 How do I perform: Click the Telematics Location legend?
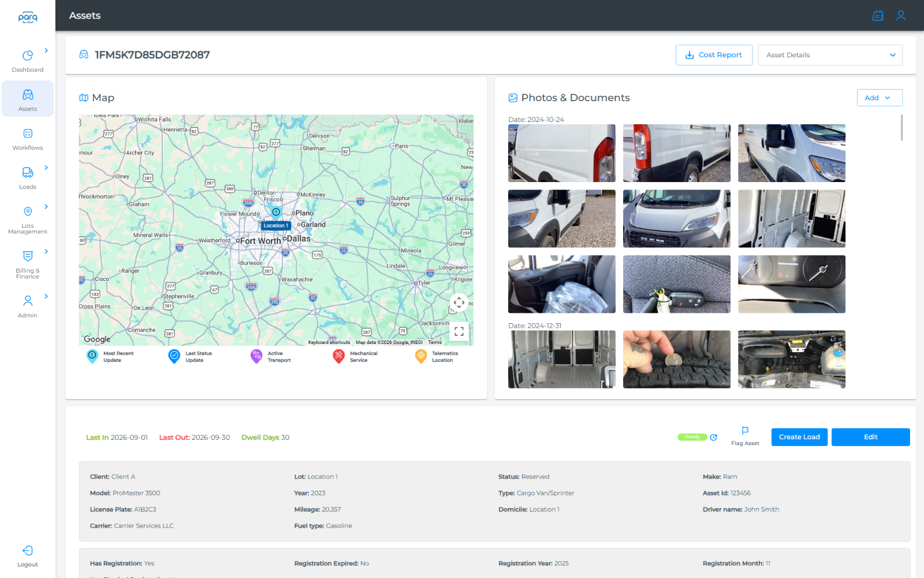click(437, 357)
